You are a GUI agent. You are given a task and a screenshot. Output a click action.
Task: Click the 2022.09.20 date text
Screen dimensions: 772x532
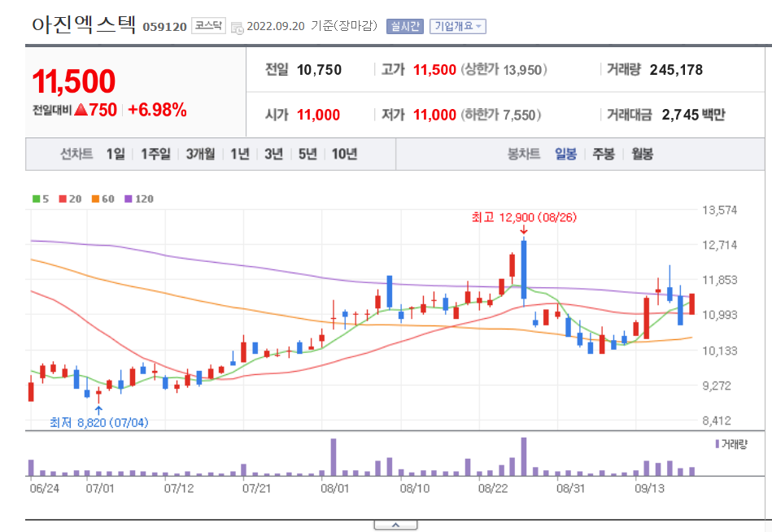point(276,26)
